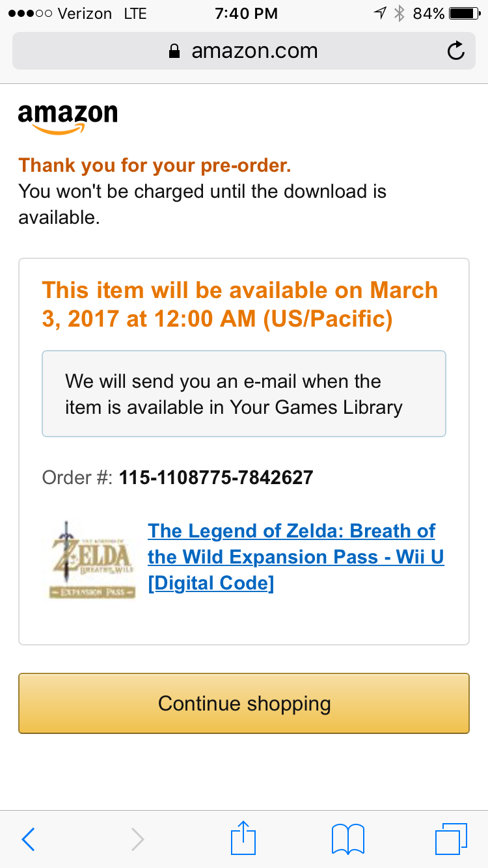Screen dimensions: 488x868
Task: Tap the Zelda Expansion Pass thumbnail image
Action: coord(92,560)
